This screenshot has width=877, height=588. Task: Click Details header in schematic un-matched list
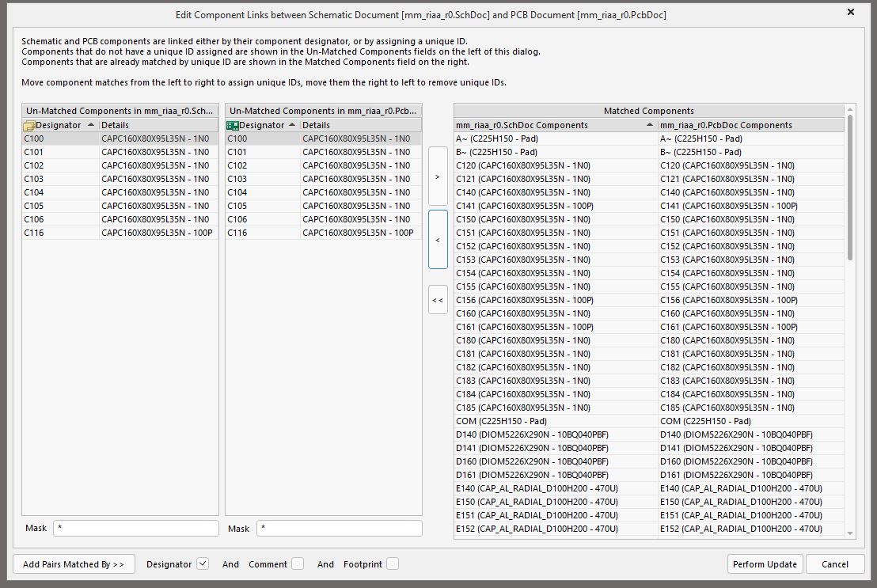point(158,125)
